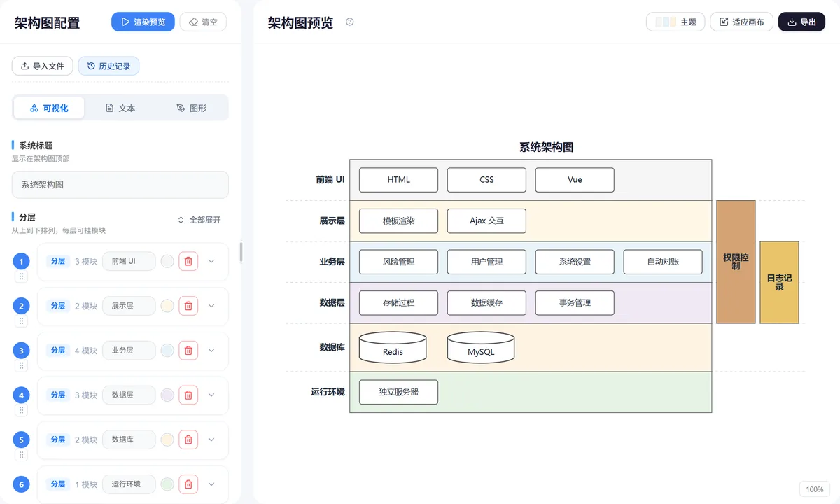Open 历史记录 history
Viewport: 840px width, 504px height.
point(108,66)
